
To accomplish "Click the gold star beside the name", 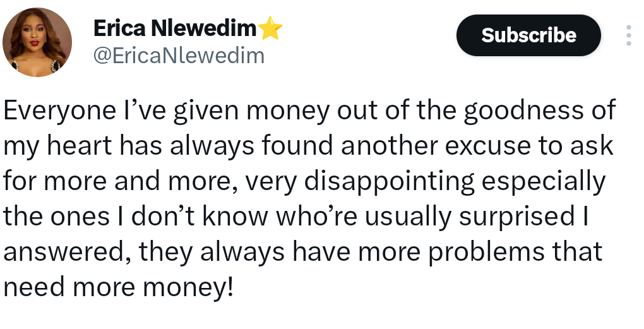I will pos(270,28).
